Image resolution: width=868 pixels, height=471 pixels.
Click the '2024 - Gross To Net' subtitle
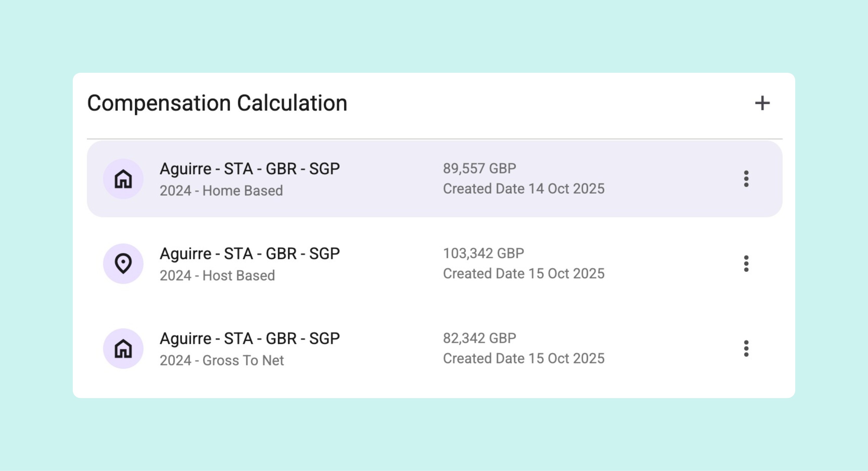click(x=222, y=361)
